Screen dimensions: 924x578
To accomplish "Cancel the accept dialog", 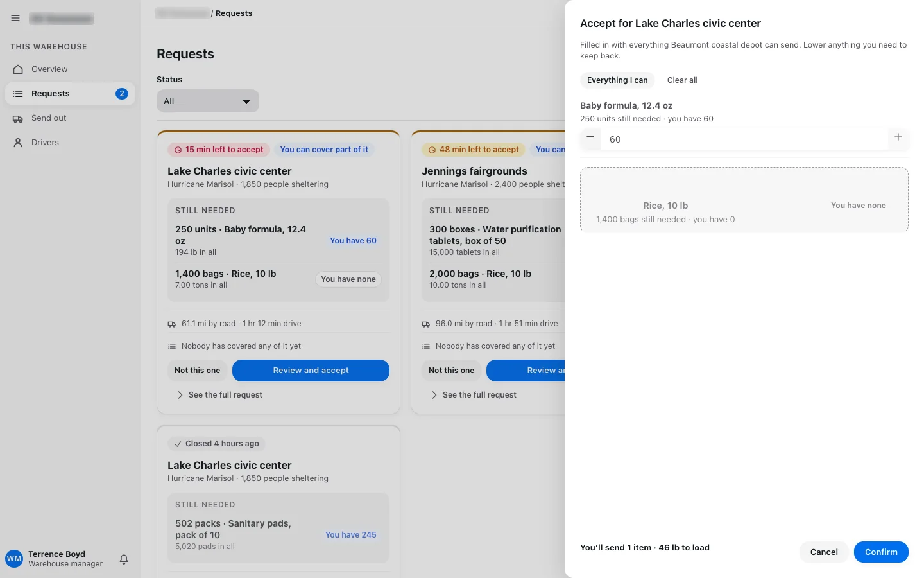I will click(x=824, y=552).
